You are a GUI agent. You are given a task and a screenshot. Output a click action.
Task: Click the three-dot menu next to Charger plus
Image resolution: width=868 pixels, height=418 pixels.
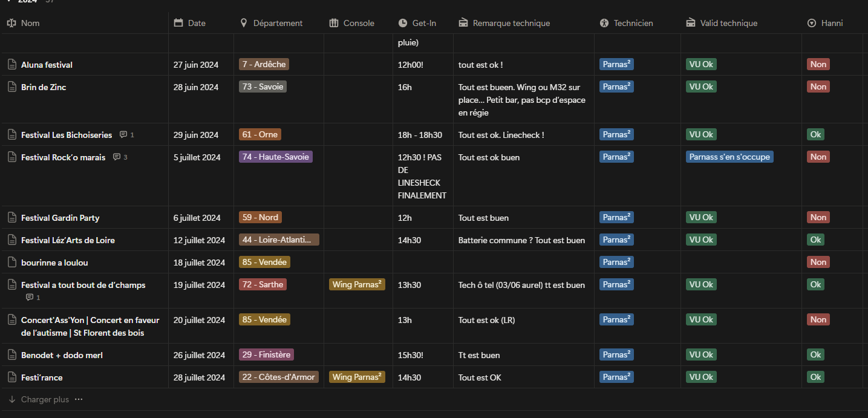pos(79,399)
